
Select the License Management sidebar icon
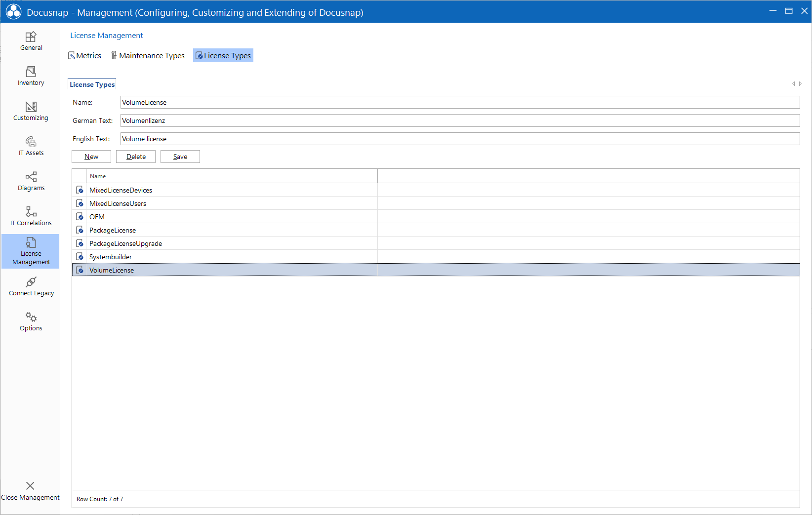pos(31,242)
